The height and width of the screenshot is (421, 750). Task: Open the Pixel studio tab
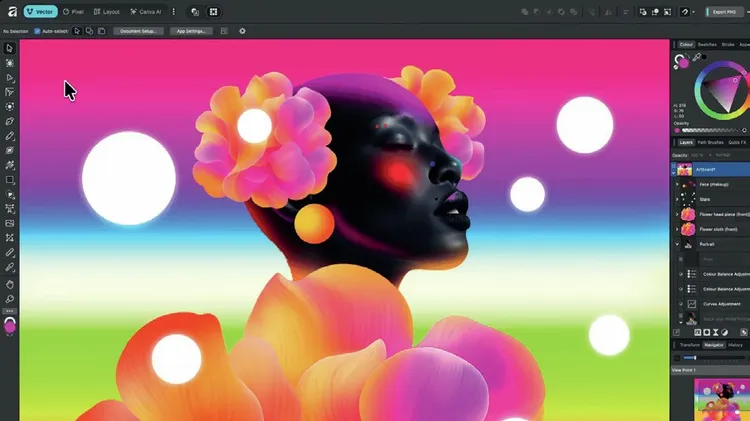(x=74, y=12)
